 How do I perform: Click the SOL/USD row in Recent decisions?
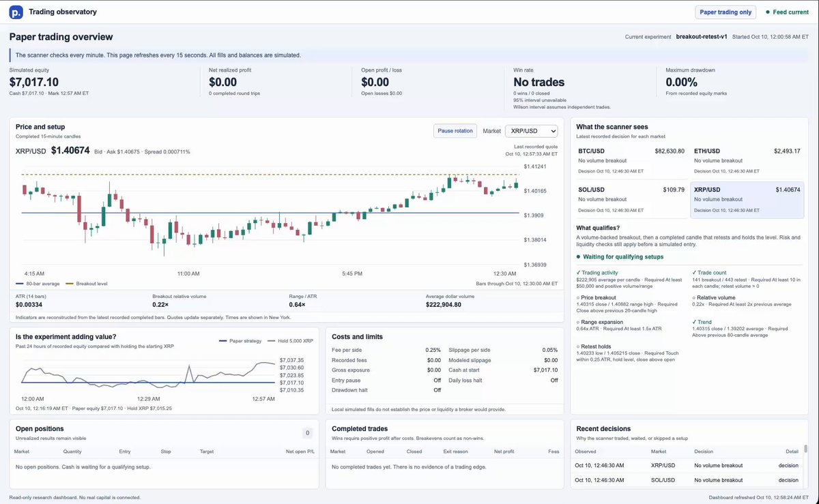pyautogui.click(x=686, y=481)
